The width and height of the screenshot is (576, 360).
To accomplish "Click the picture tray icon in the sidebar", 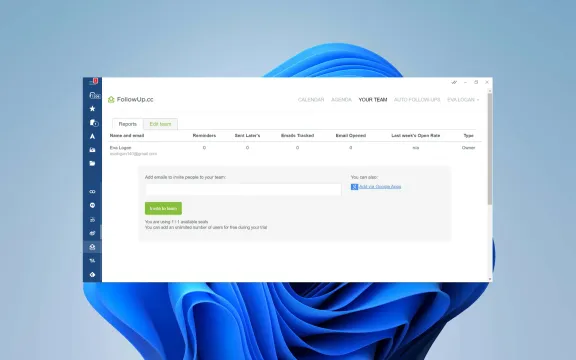I will [x=93, y=150].
